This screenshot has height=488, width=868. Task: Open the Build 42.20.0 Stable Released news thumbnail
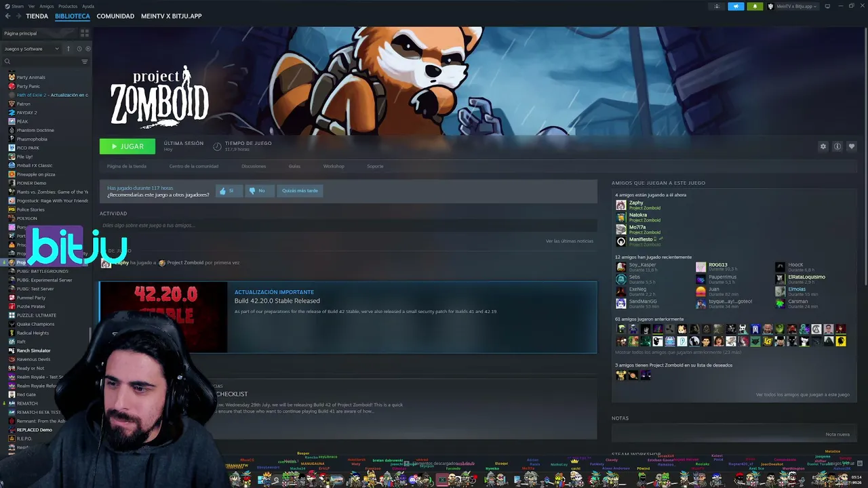pyautogui.click(x=163, y=317)
